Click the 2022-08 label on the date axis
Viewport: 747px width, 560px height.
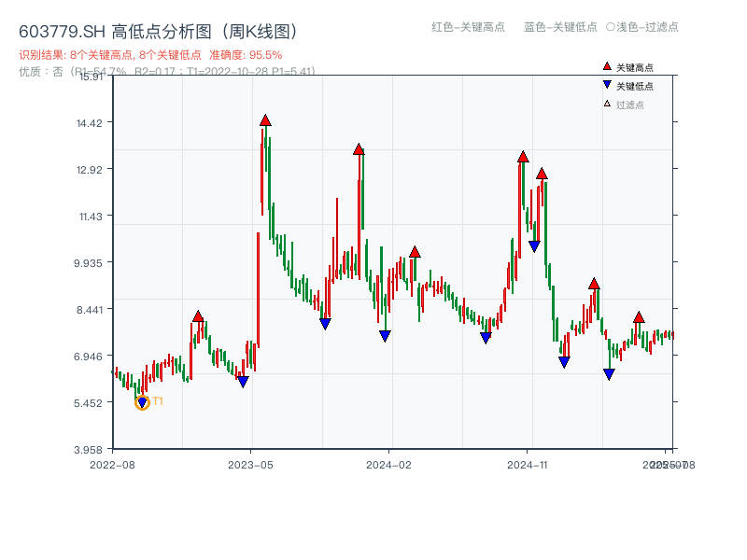point(114,463)
